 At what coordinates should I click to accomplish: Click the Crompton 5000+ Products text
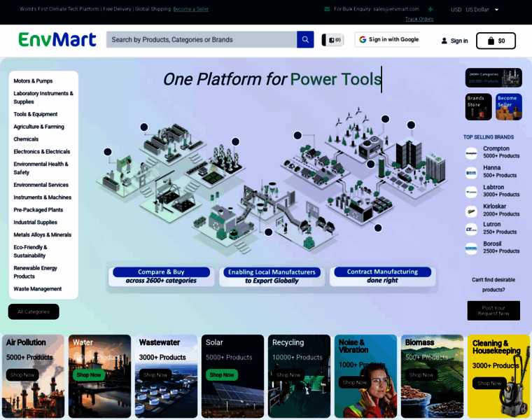501,153
